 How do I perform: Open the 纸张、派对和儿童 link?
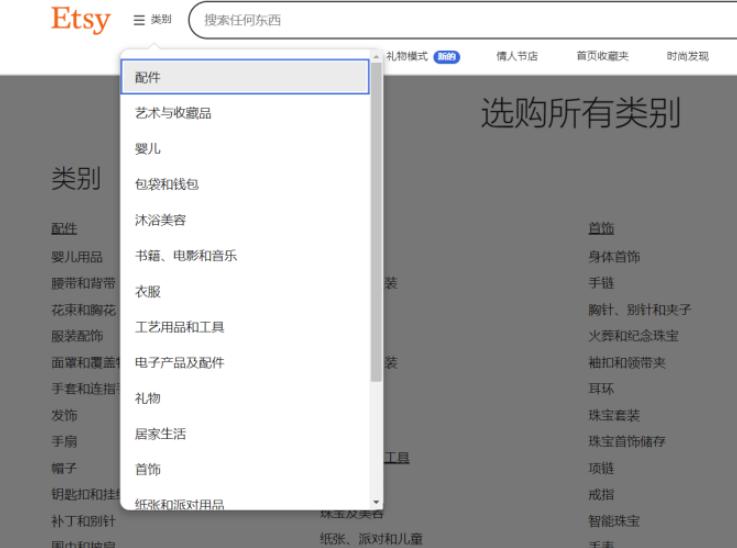371,539
